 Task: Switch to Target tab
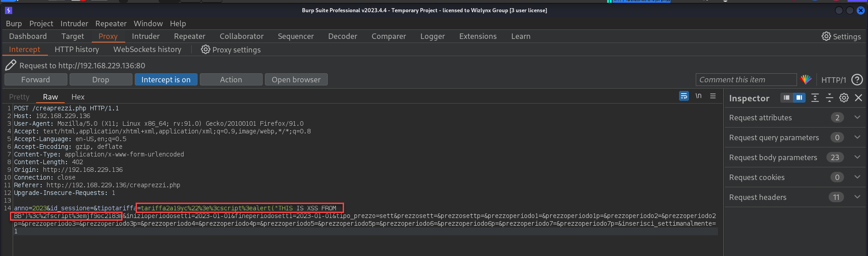click(x=73, y=36)
